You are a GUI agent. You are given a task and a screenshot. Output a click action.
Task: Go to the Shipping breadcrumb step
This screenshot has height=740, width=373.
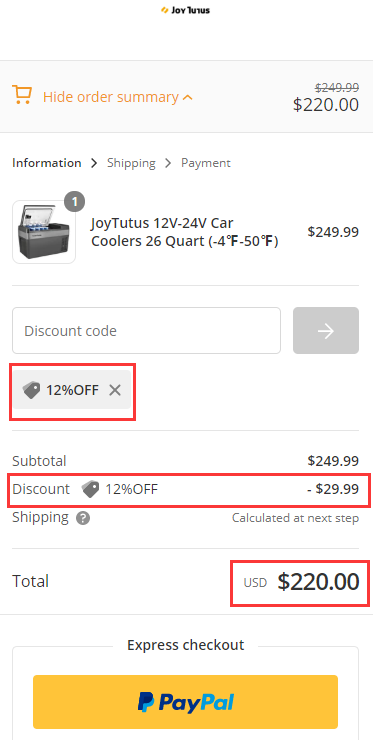pyautogui.click(x=131, y=163)
